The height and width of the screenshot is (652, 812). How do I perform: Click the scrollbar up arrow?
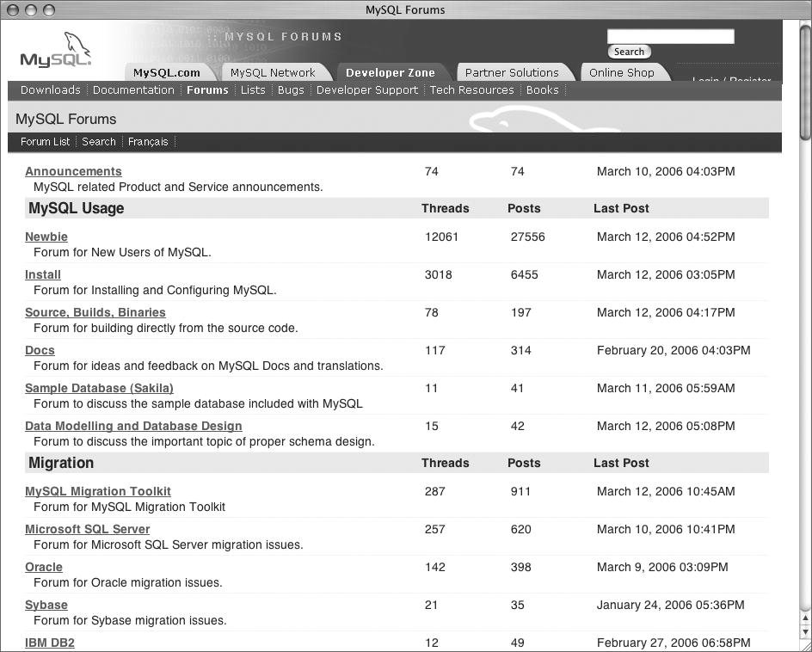coord(805,618)
